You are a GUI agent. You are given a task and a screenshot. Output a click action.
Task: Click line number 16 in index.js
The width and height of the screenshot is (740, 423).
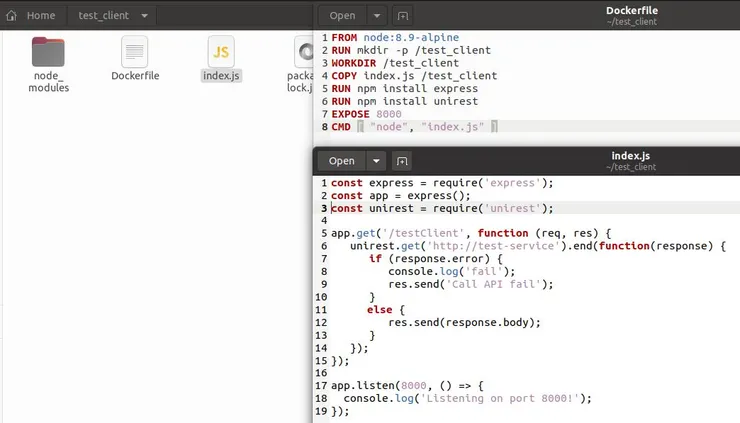[x=321, y=373]
